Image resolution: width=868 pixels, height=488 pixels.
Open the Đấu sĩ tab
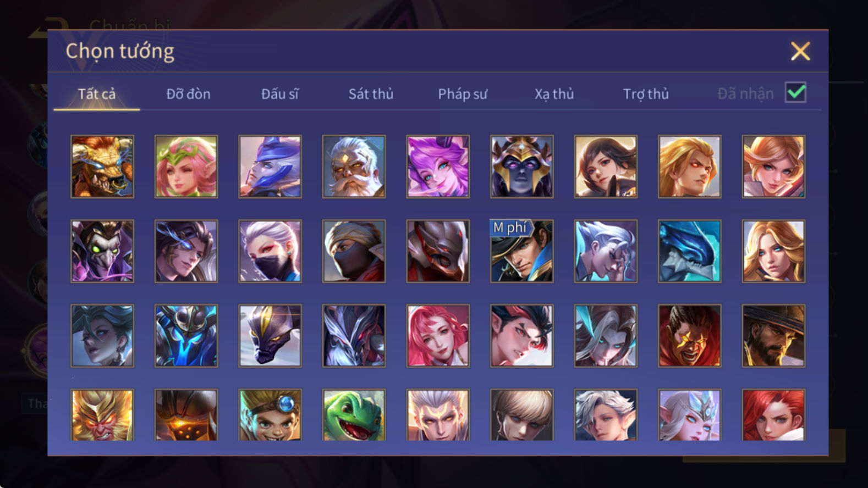tap(280, 94)
